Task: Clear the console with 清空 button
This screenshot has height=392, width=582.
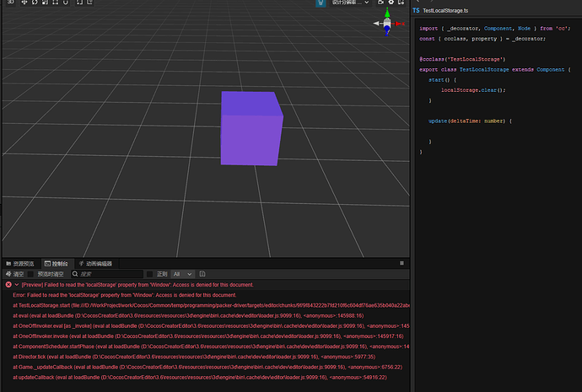Action: [15, 274]
